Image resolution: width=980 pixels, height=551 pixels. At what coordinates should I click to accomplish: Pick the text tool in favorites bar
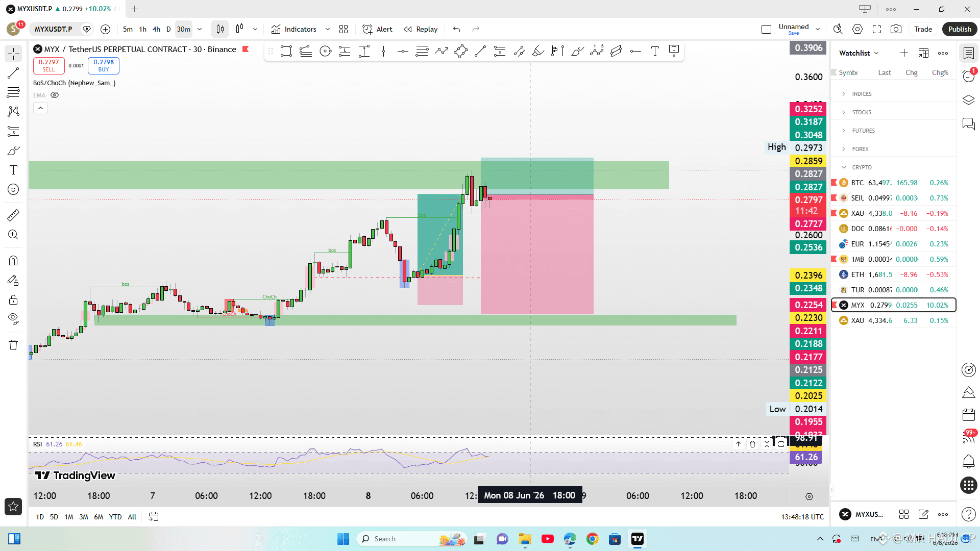655,51
